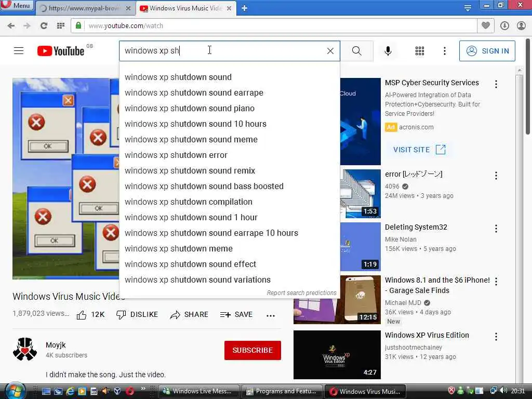Select suggestion 'windows xp shutdown error'
The height and width of the screenshot is (399, 532).
[x=229, y=155]
